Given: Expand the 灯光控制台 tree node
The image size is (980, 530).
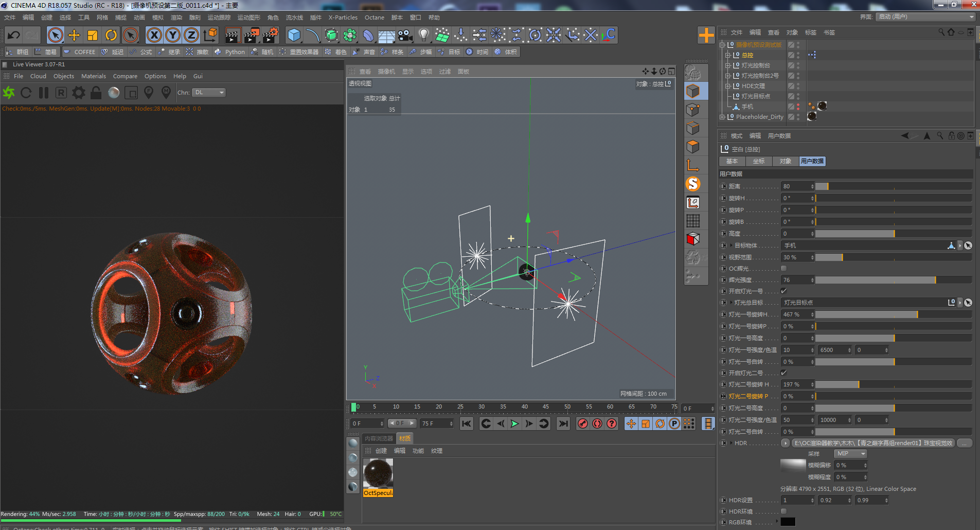Looking at the screenshot, I should (728, 65).
